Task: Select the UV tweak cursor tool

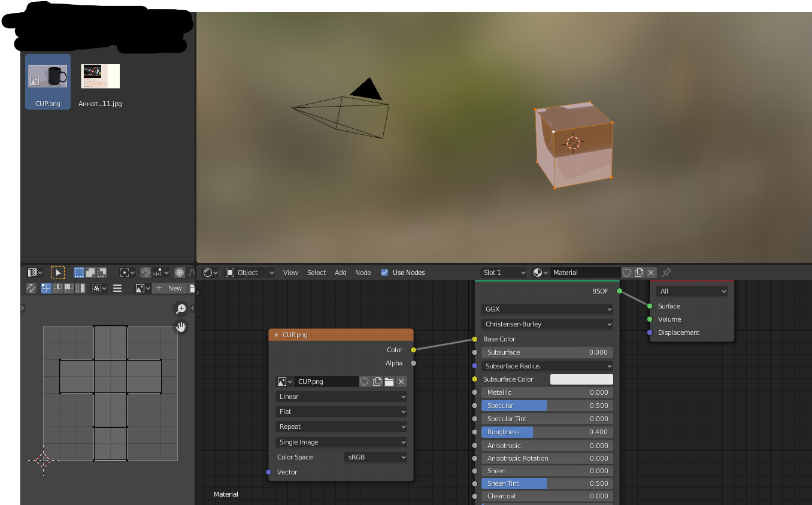Action: click(x=57, y=273)
